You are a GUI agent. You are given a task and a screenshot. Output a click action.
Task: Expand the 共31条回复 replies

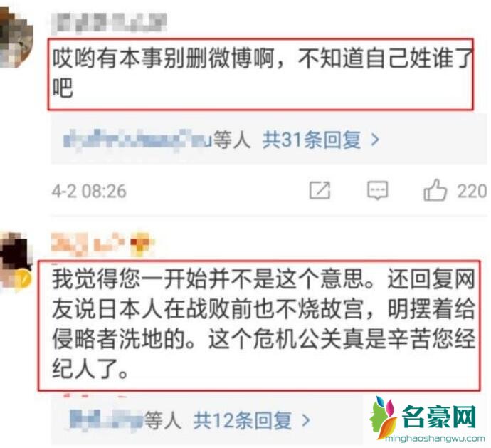pyautogui.click(x=311, y=140)
